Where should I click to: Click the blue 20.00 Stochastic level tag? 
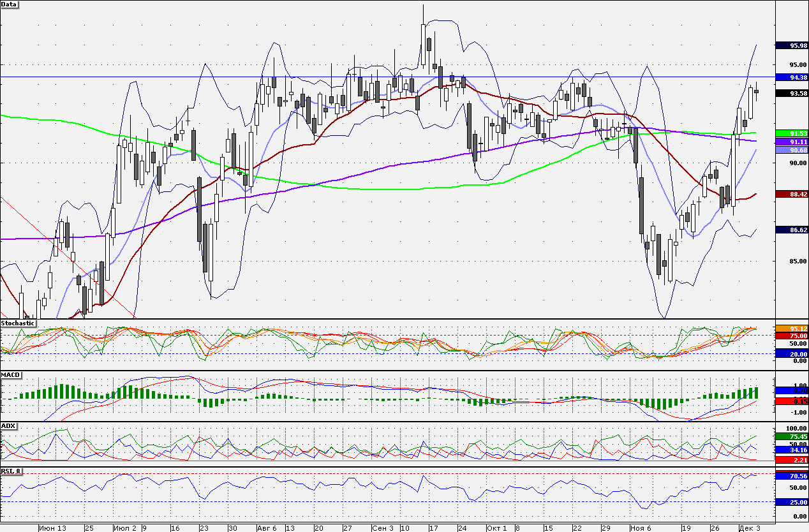coord(791,354)
